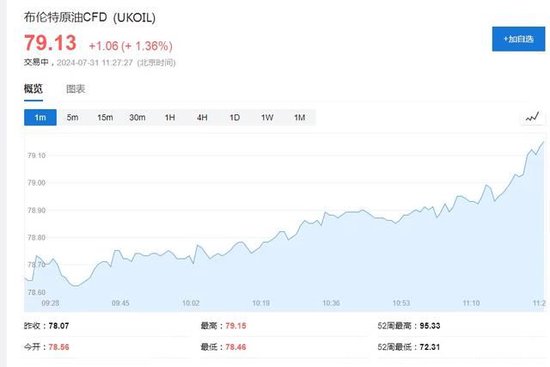Image resolution: width=550 pixels, height=367 pixels.
Task: Click the 今开 78.56 value
Action: click(x=59, y=347)
